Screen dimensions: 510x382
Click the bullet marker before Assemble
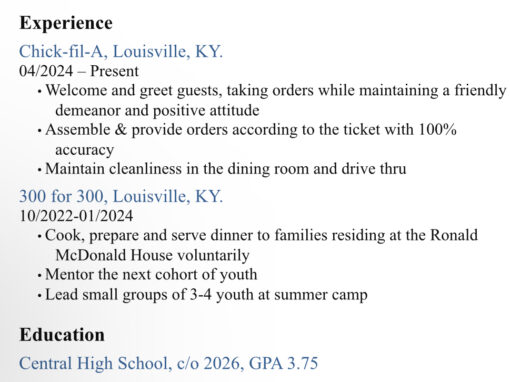coord(40,130)
